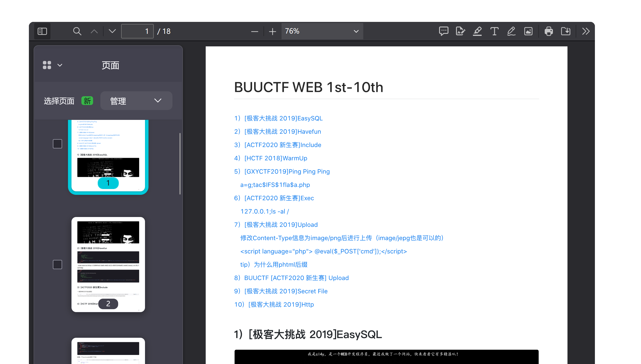This screenshot has height=364, width=641.
Task: Click the 127.0.0.1;ls -al / line
Action: point(265,211)
